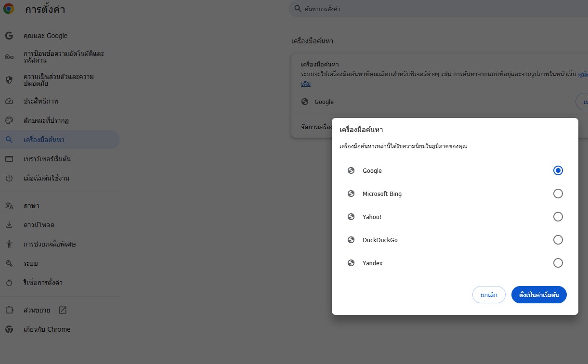
Task: Open ความเป็นส่วนตัวและความปลอดภัย section
Action: point(60,80)
